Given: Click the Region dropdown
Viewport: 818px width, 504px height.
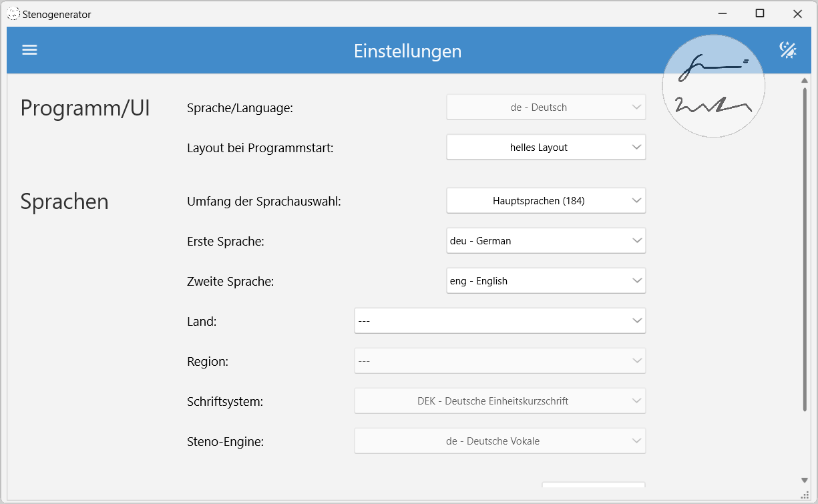Looking at the screenshot, I should pyautogui.click(x=499, y=361).
